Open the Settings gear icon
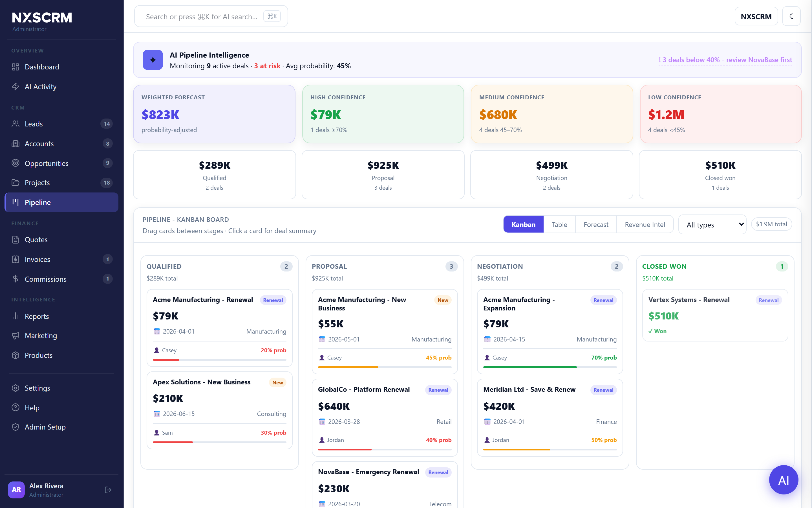The width and height of the screenshot is (812, 508). pyautogui.click(x=16, y=388)
